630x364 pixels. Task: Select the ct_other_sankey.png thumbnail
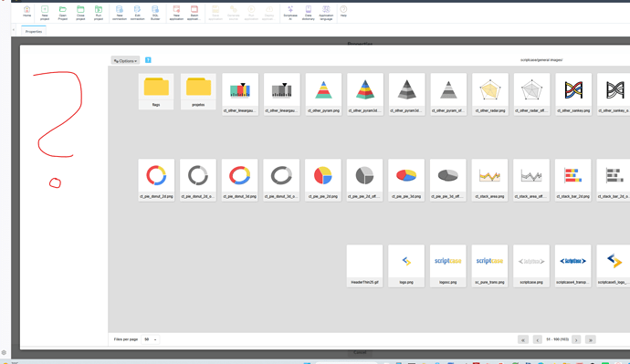573,94
